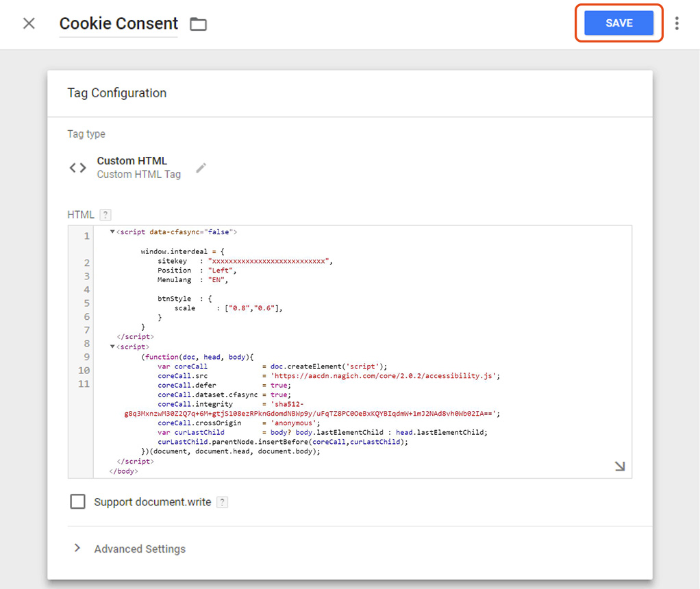Click the window.interdeal line in code
Screen dimensions: 700x589
click(183, 251)
